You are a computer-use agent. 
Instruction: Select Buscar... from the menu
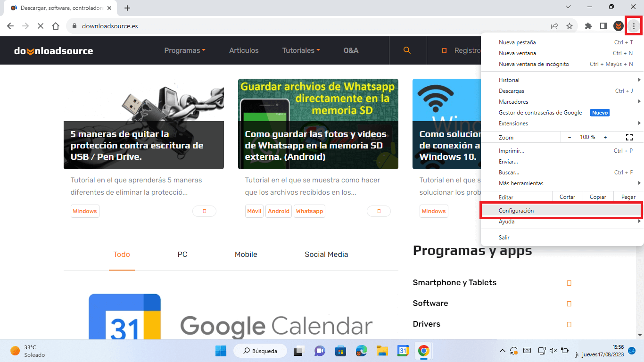click(562, 173)
